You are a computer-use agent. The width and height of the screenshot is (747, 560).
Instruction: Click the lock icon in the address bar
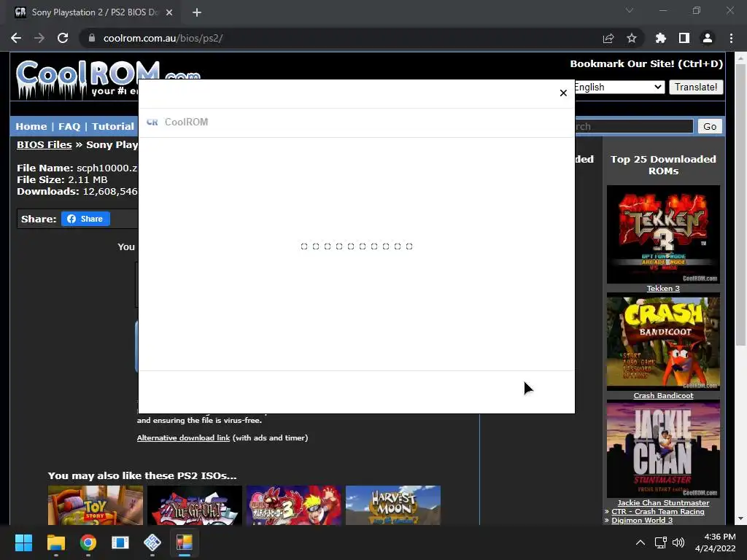[x=92, y=38]
